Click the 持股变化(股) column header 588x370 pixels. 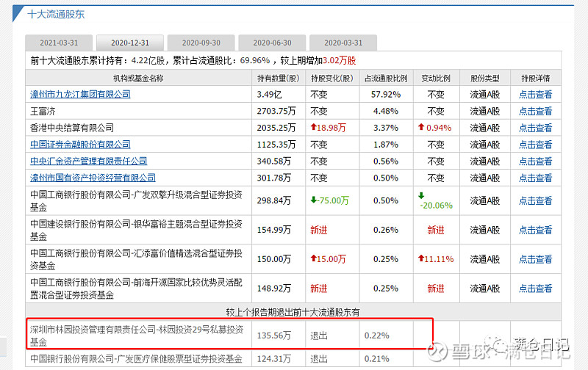332,79
